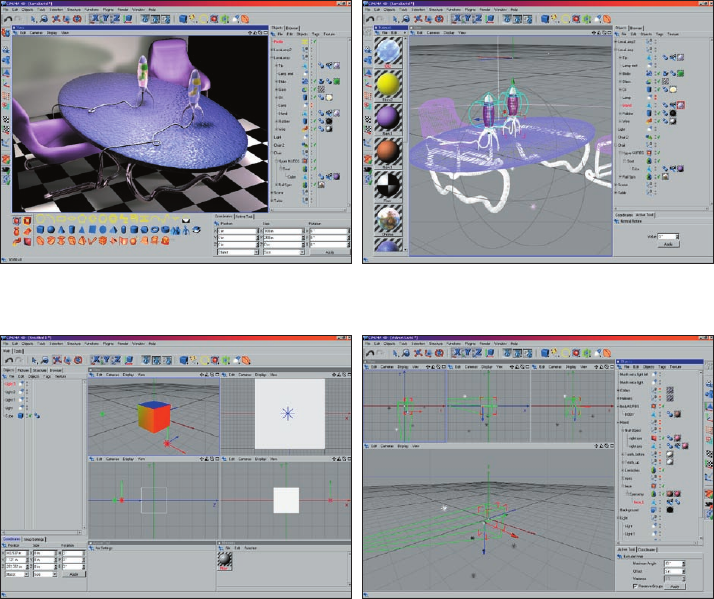Add Cone primitive from bottom palette, table scene window
Screen dimensions: 714x599
[x=61, y=230]
